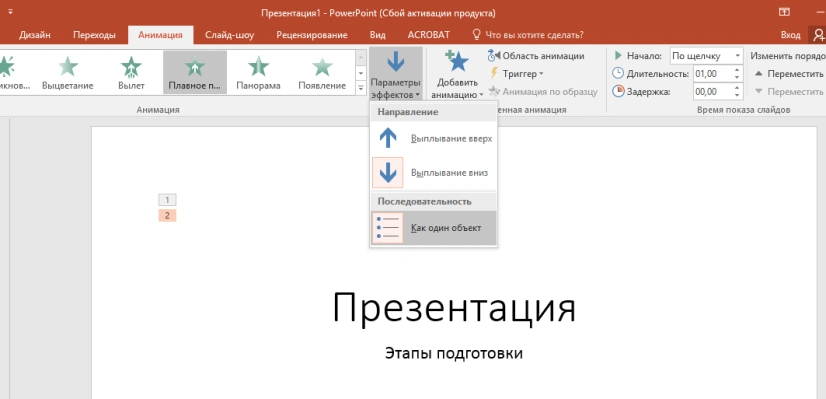The height and width of the screenshot is (399, 826).
Task: Switch to the Вид tab
Action: 377,35
